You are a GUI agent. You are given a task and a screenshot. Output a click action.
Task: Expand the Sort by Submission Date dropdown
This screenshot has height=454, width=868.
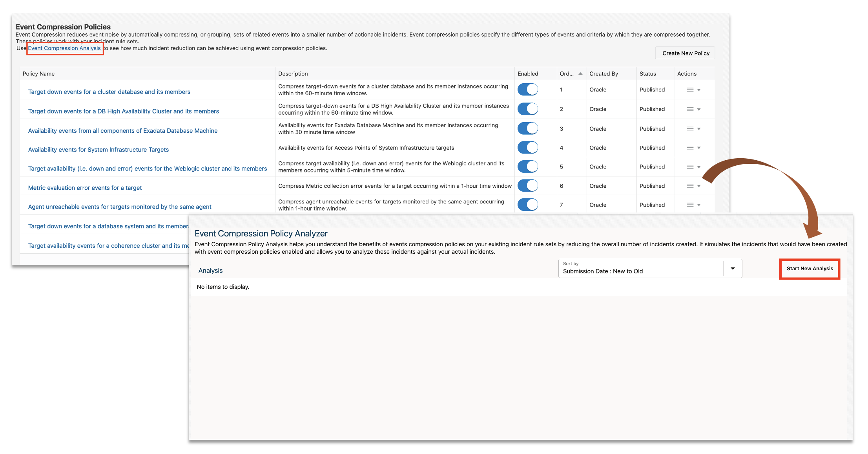(732, 269)
